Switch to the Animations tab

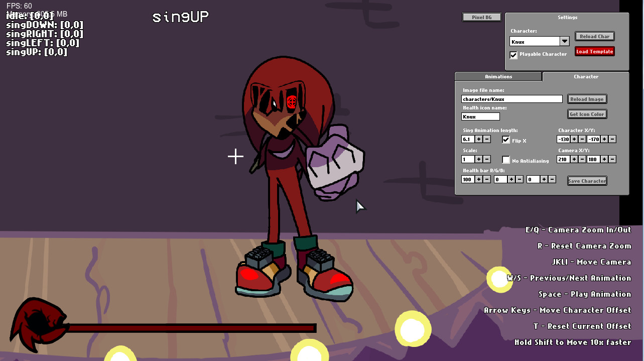[498, 76]
